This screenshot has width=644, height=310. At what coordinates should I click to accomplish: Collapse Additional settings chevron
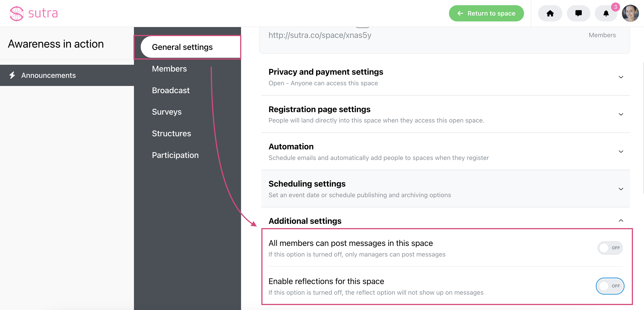[x=621, y=220]
